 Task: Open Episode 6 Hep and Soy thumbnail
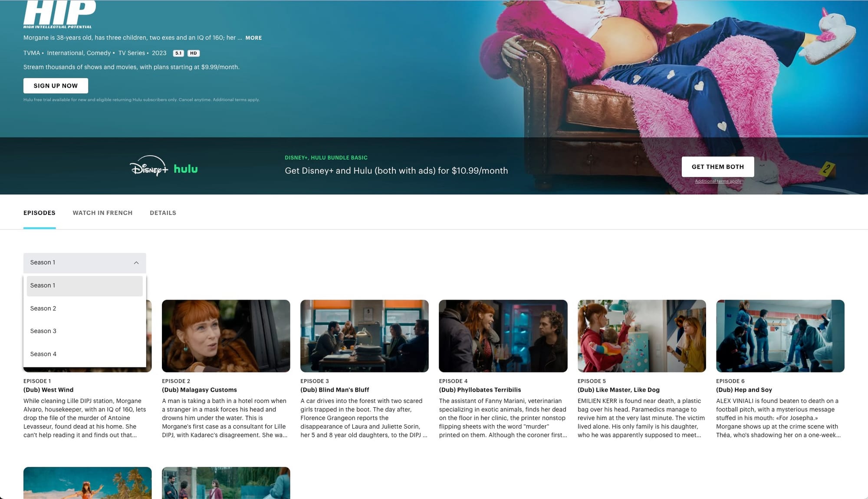780,336
